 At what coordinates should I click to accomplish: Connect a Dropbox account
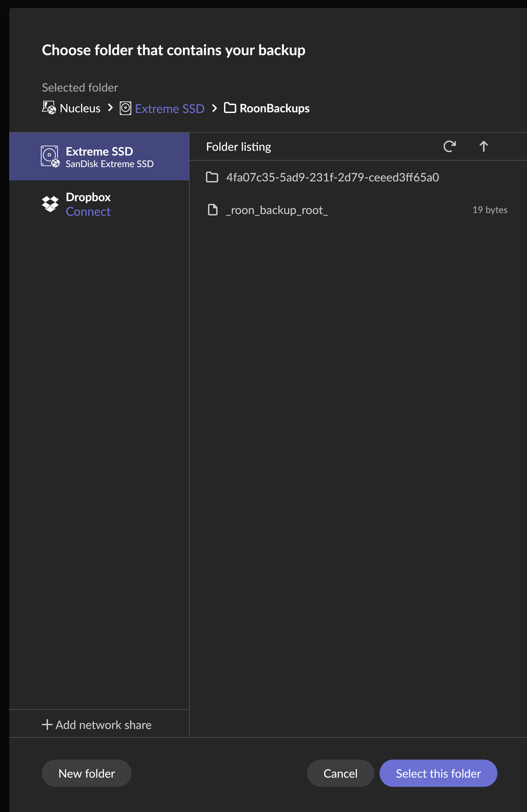88,212
